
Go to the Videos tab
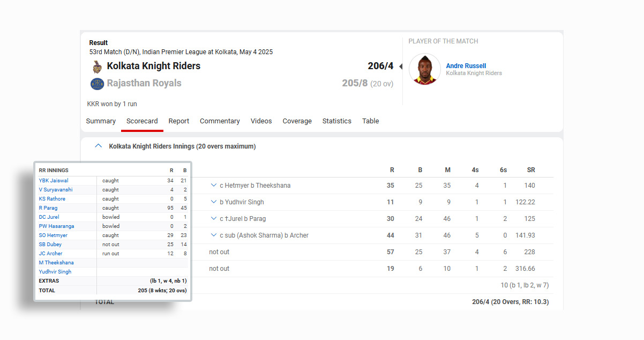tap(261, 121)
